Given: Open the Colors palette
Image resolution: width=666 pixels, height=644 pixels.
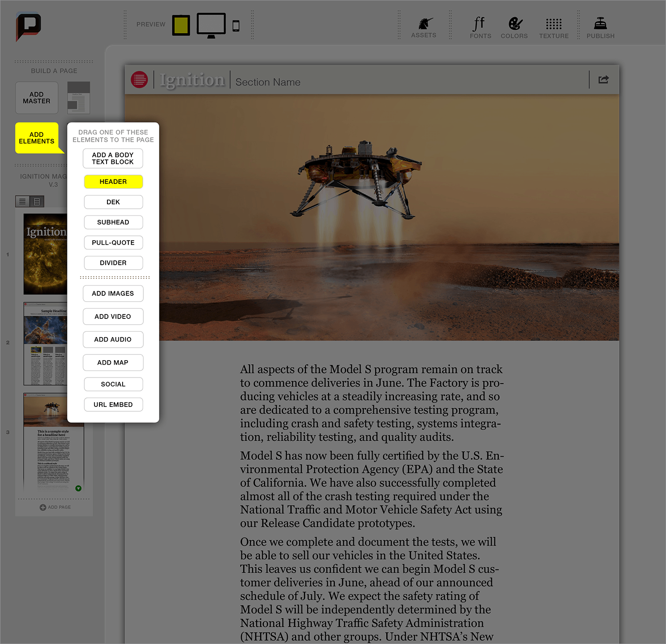Looking at the screenshot, I should click(514, 28).
